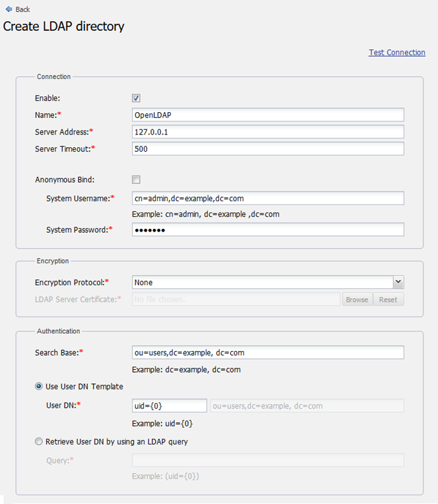Click the Encryption Protocol combo box showing None

(263, 282)
